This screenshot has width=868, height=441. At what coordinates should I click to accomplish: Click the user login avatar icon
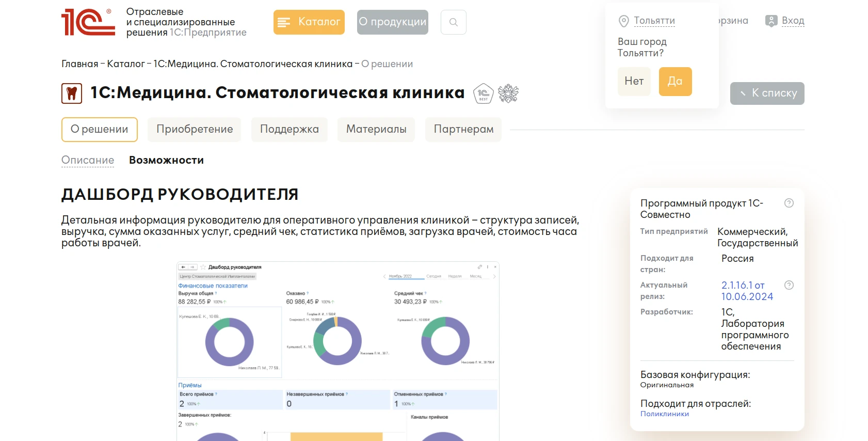tap(771, 21)
